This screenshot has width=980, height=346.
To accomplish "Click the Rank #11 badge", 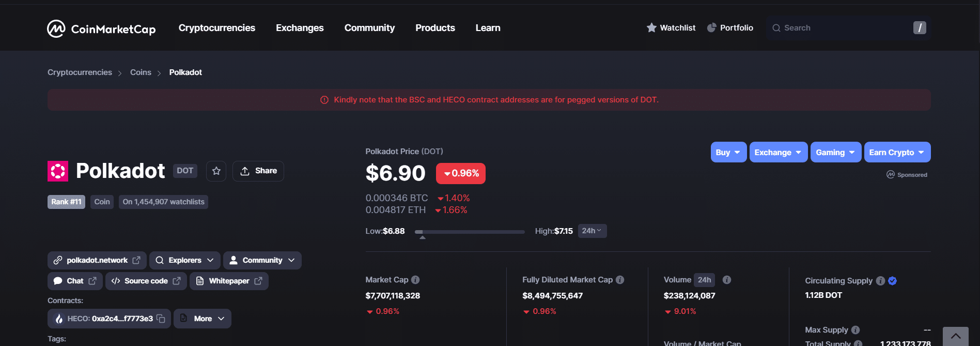I will tap(66, 202).
